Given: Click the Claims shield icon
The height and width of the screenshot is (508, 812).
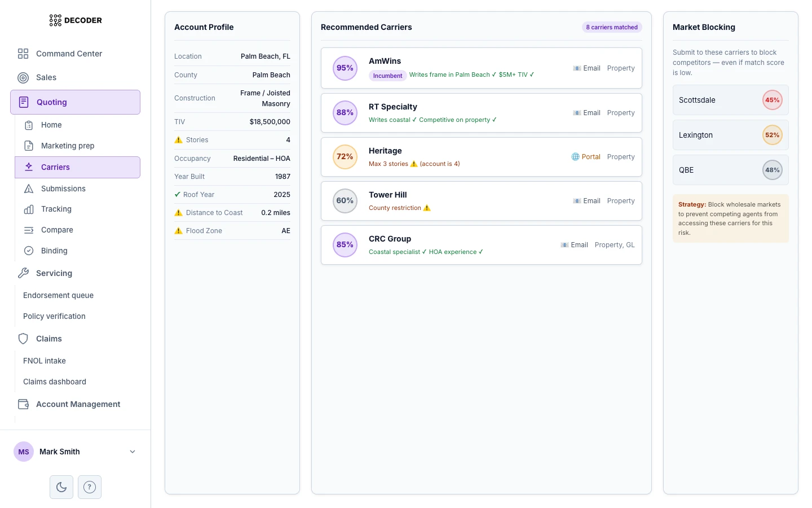Looking at the screenshot, I should click(23, 339).
